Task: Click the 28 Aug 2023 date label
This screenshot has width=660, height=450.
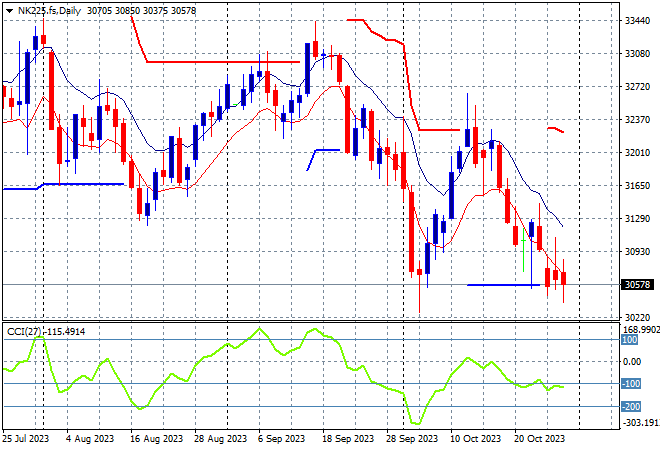Action: pyautogui.click(x=220, y=439)
